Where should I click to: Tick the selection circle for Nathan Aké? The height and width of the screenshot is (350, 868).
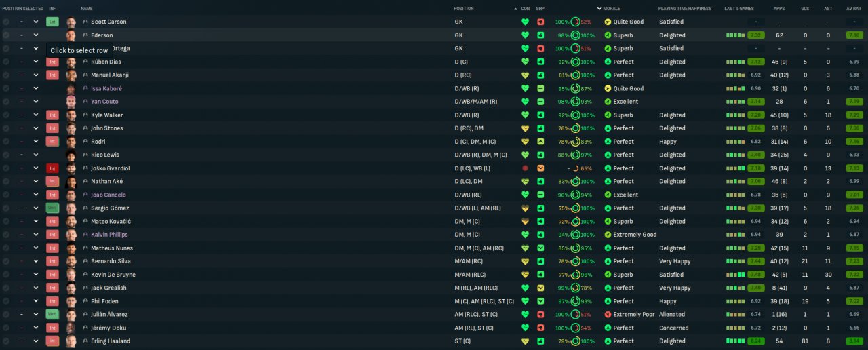tap(6, 182)
